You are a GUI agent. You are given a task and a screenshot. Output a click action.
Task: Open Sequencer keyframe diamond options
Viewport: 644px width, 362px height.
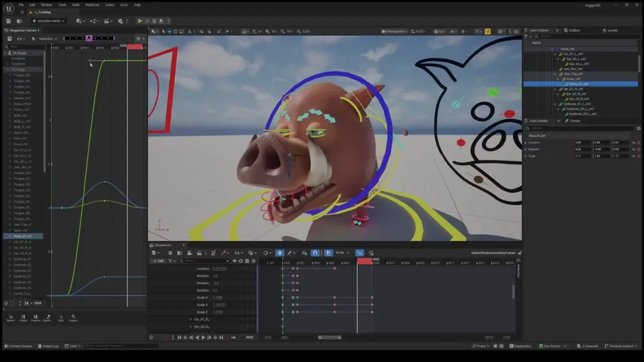tap(267, 253)
